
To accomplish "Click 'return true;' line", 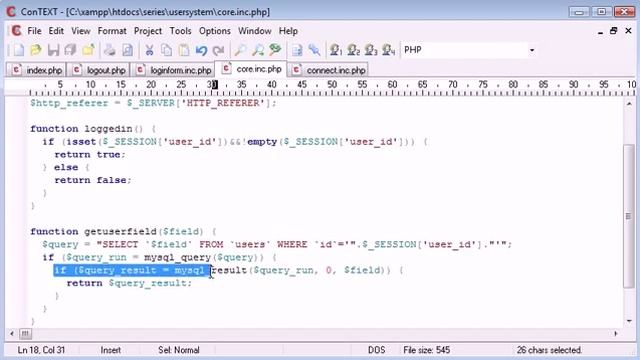I will tap(90, 155).
